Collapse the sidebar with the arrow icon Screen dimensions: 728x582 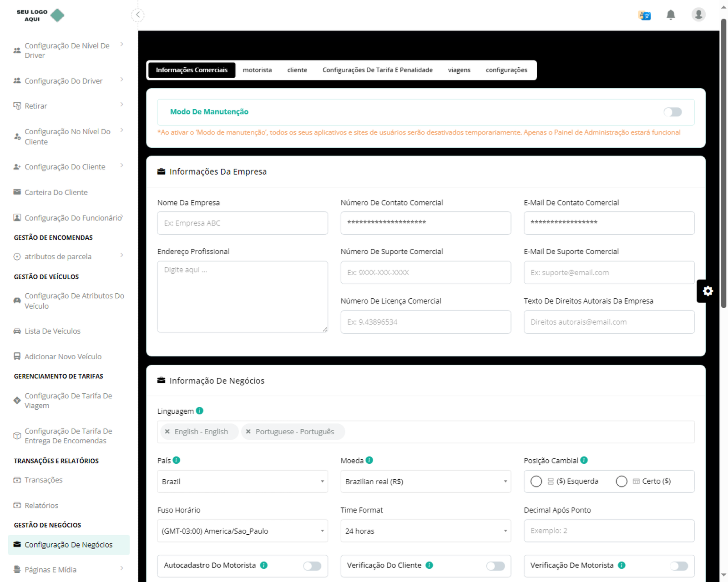point(138,15)
